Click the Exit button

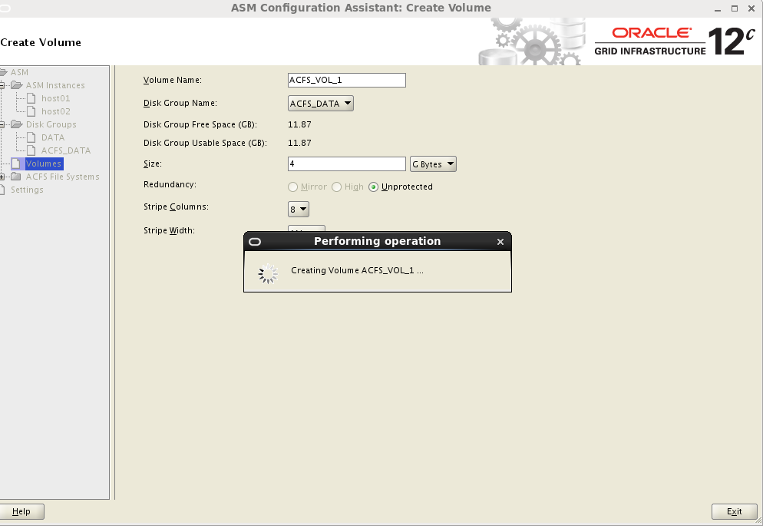coord(735,511)
